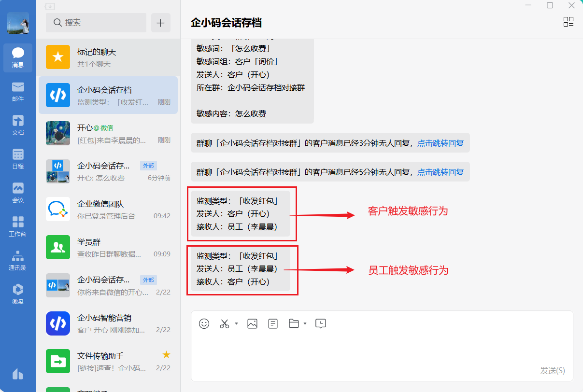The height and width of the screenshot is (392, 583).
Task: Click the document/quick reply icon
Action: point(273,323)
